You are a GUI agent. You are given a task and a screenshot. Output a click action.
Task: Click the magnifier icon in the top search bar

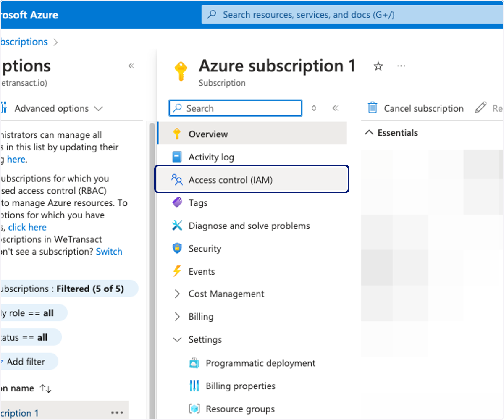(x=212, y=15)
